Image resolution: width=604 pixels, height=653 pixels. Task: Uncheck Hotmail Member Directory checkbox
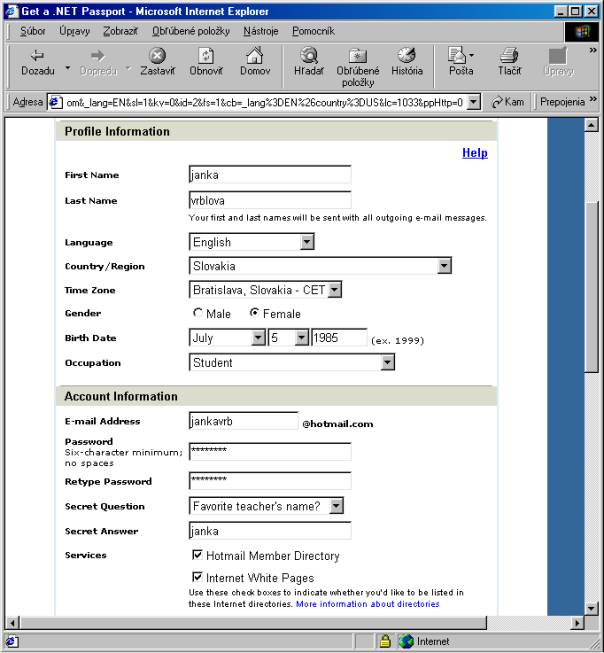(197, 555)
